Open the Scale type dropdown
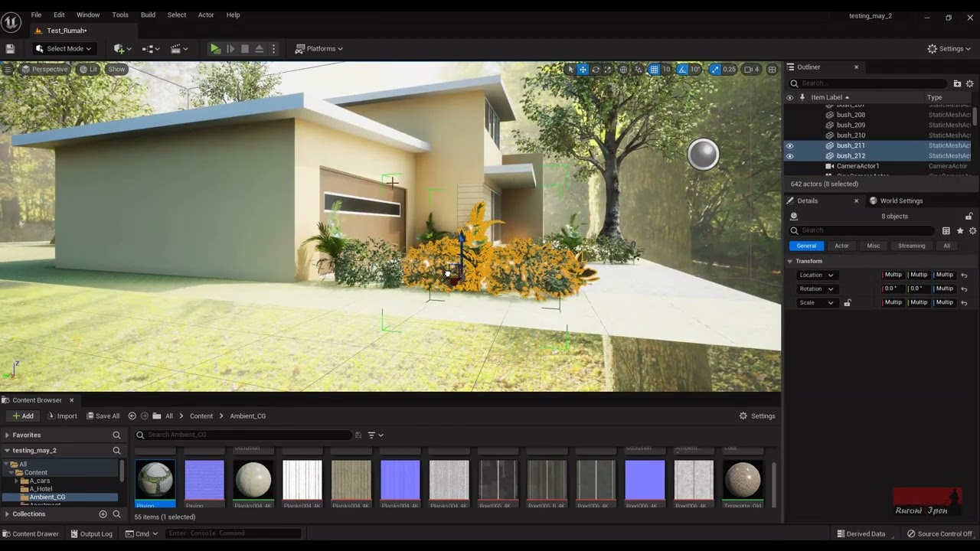This screenshot has width=980, height=551. tap(816, 303)
